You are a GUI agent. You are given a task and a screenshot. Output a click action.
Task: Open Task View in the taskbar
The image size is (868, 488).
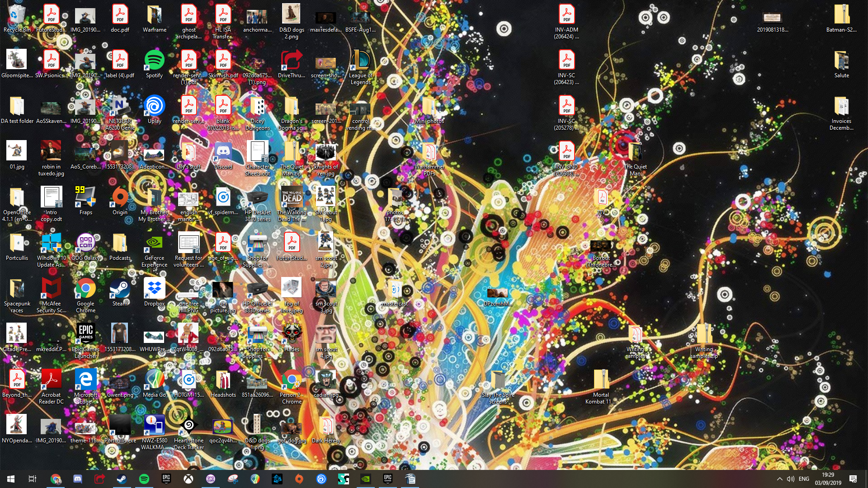point(33,479)
